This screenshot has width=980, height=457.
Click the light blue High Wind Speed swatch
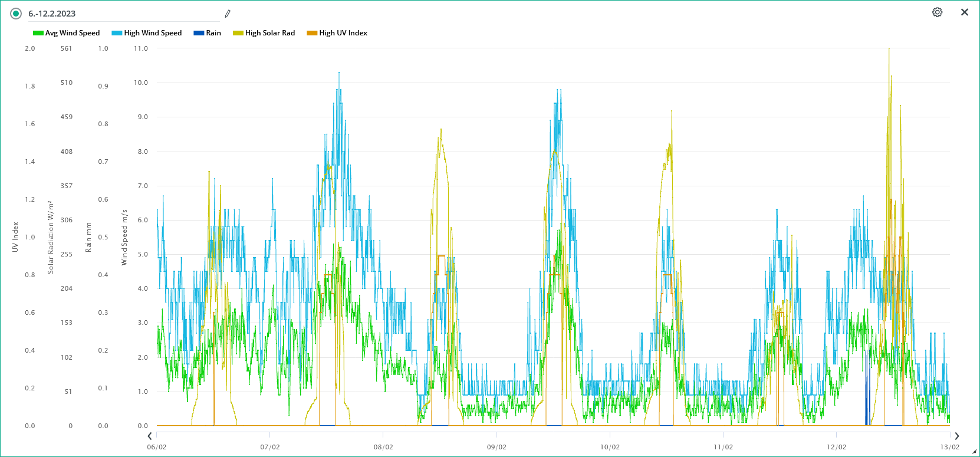117,33
